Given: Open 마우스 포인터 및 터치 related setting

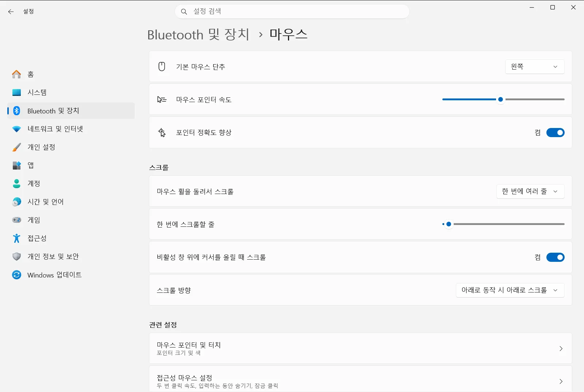Looking at the screenshot, I should coord(360,348).
